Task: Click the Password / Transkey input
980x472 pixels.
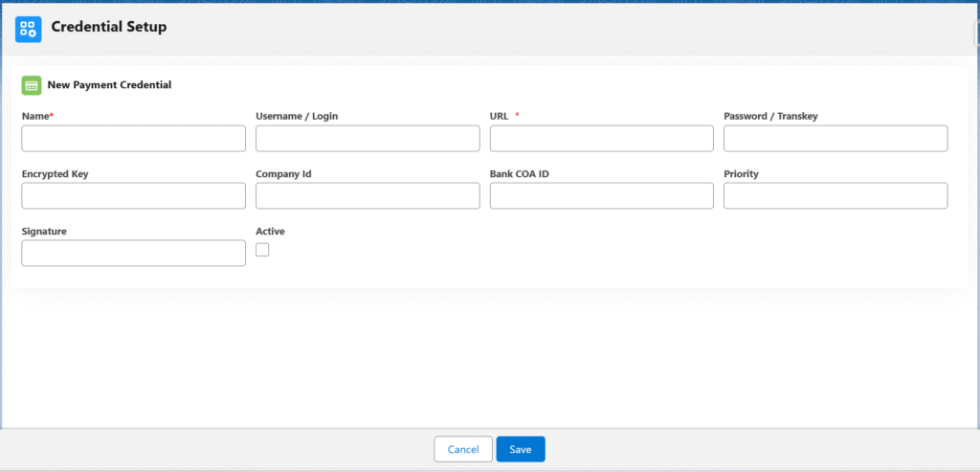Action: 835,139
